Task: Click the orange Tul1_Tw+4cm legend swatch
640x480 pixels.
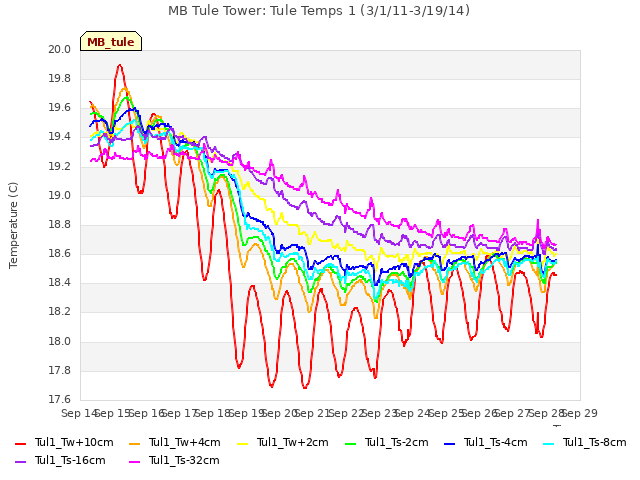Action: tap(134, 444)
